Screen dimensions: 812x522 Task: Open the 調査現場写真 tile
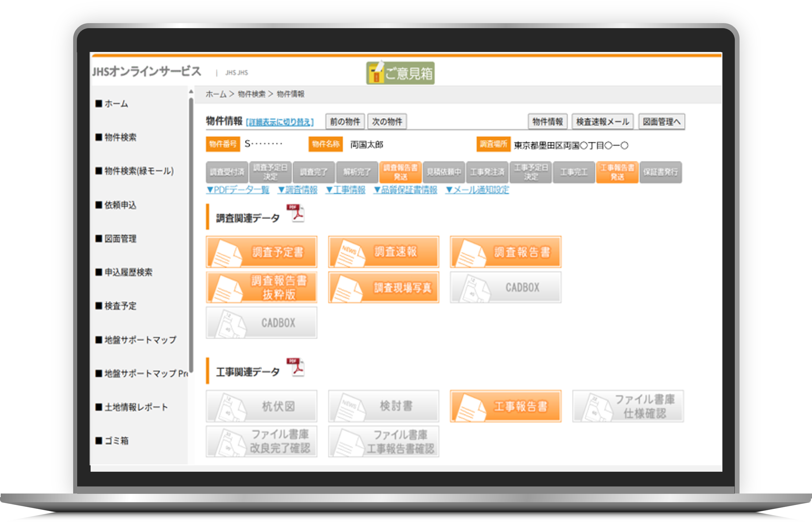click(384, 287)
